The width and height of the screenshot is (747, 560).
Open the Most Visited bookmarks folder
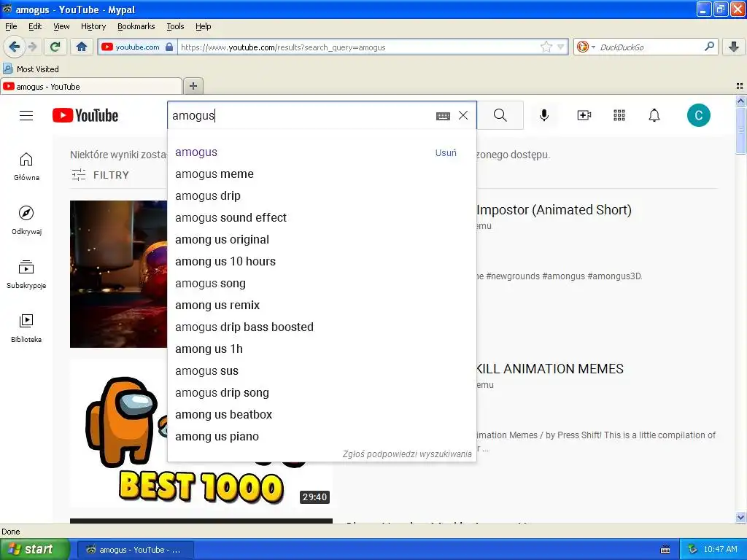(x=31, y=69)
